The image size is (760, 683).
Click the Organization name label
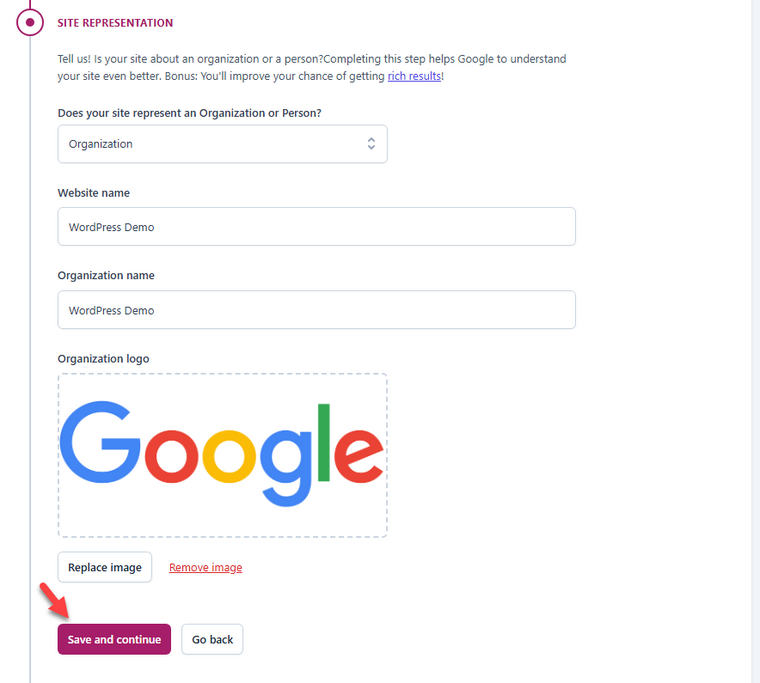(x=106, y=275)
